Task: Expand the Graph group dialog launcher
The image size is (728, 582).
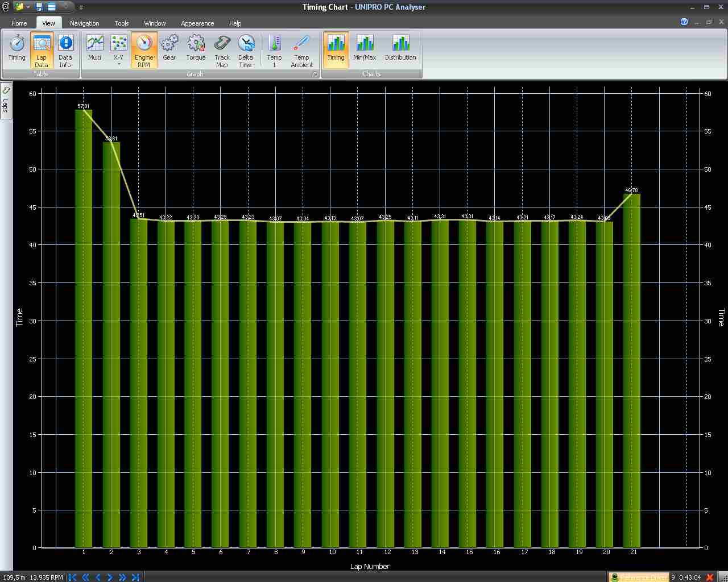Action: [316, 74]
